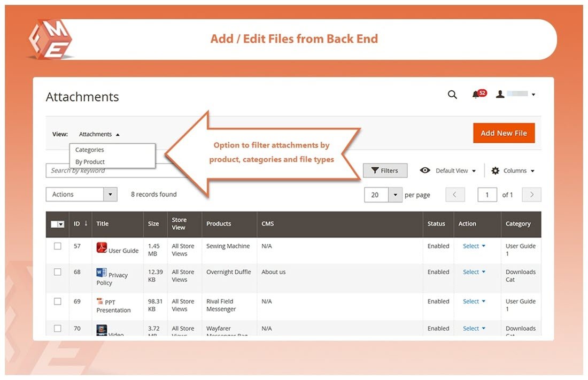Click the search magnifier icon in header

[x=452, y=95]
